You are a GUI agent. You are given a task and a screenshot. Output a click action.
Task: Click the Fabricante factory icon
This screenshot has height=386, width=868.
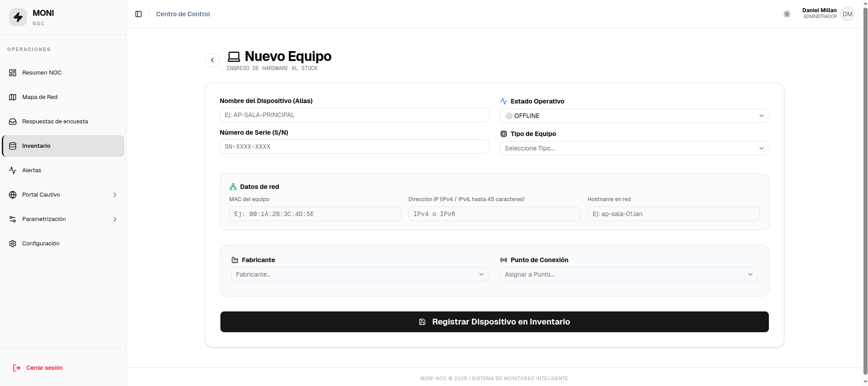click(235, 260)
